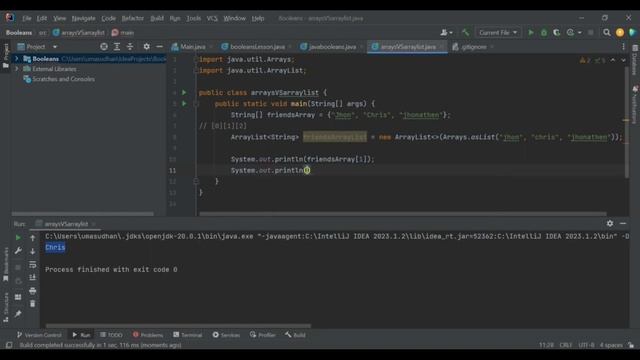Toggle soft-wrap in Run console
The height and width of the screenshot is (360, 640).
(x=33, y=264)
